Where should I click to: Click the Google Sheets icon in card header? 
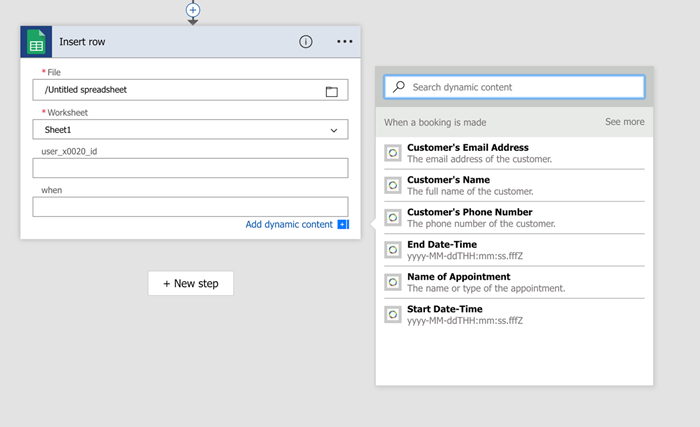pyautogui.click(x=36, y=42)
